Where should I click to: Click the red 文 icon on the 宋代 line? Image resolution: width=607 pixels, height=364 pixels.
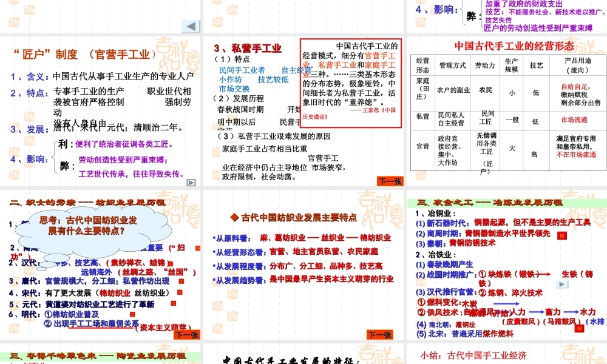[x=180, y=293]
